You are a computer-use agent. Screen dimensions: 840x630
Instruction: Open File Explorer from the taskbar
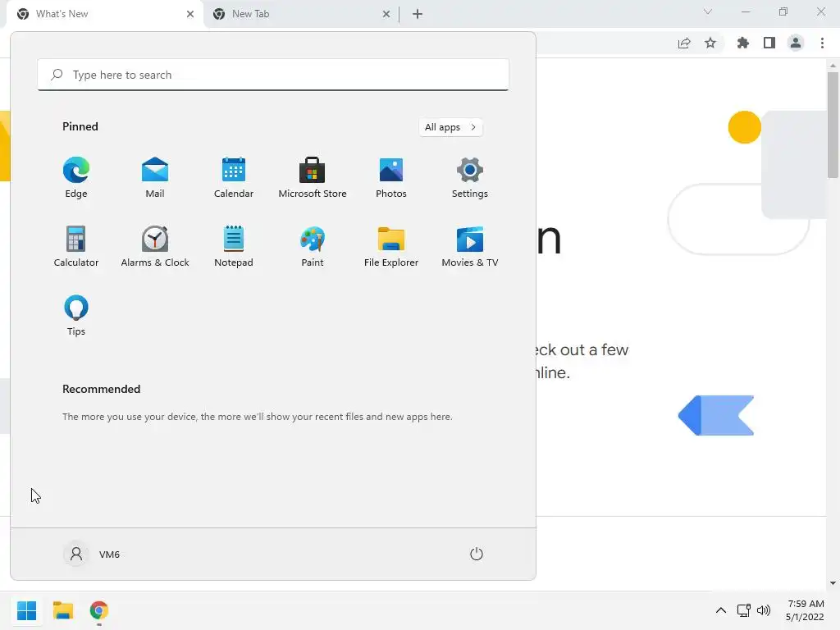tap(62, 610)
